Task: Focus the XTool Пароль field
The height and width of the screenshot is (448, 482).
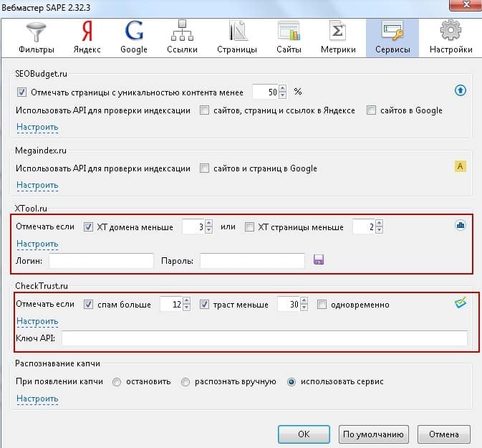Action: click(252, 261)
